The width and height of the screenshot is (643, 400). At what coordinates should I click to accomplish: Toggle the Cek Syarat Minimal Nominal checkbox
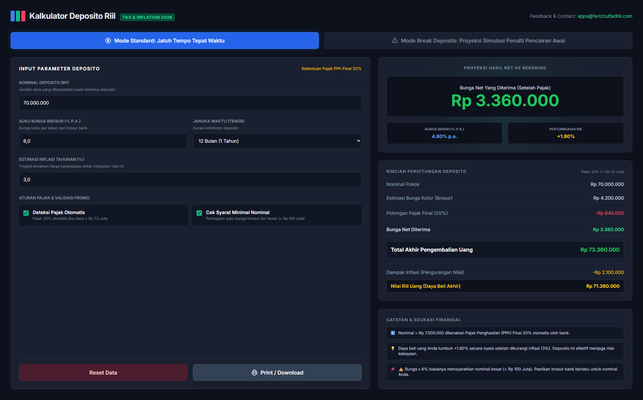pyautogui.click(x=199, y=213)
